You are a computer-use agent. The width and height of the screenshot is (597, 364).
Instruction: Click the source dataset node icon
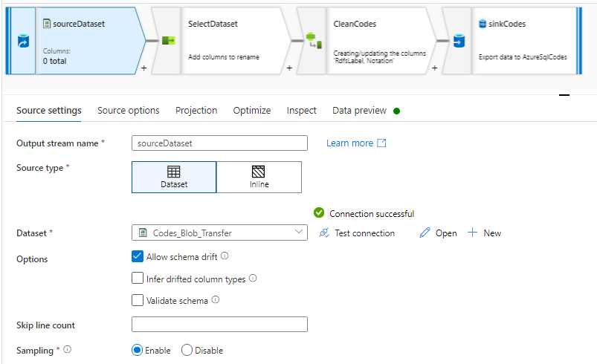coord(22,42)
